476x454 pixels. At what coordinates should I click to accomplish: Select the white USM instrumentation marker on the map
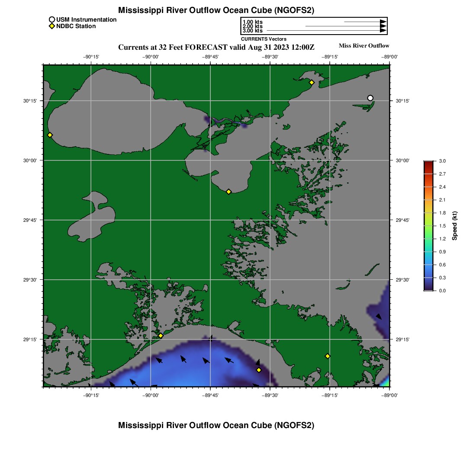(x=370, y=98)
